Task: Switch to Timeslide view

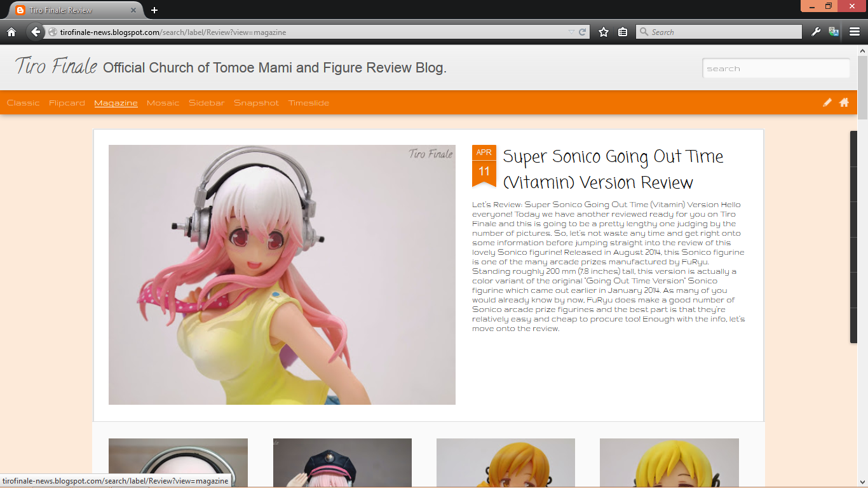Action: pos(309,103)
